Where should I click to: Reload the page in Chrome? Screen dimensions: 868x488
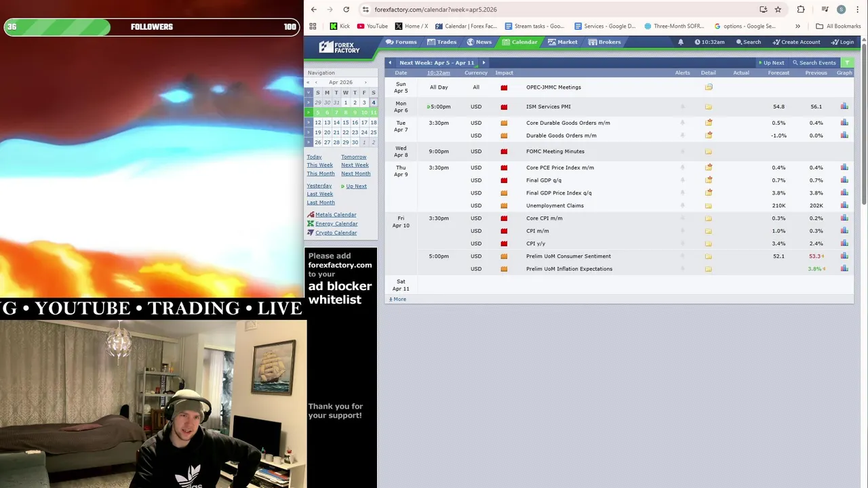point(346,9)
